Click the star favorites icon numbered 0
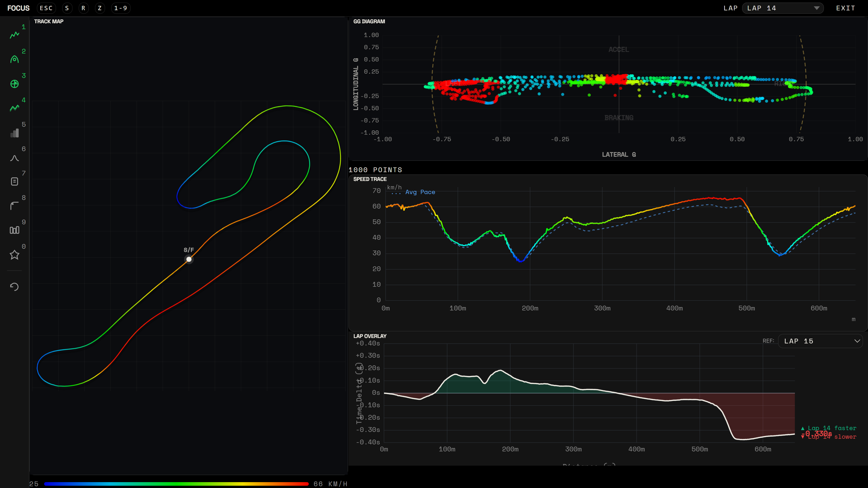The height and width of the screenshot is (488, 868). point(14,255)
